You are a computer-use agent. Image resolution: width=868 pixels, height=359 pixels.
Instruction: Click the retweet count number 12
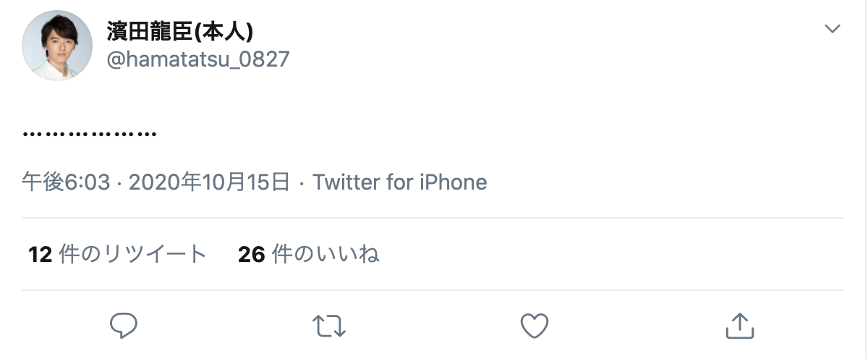pos(41,254)
